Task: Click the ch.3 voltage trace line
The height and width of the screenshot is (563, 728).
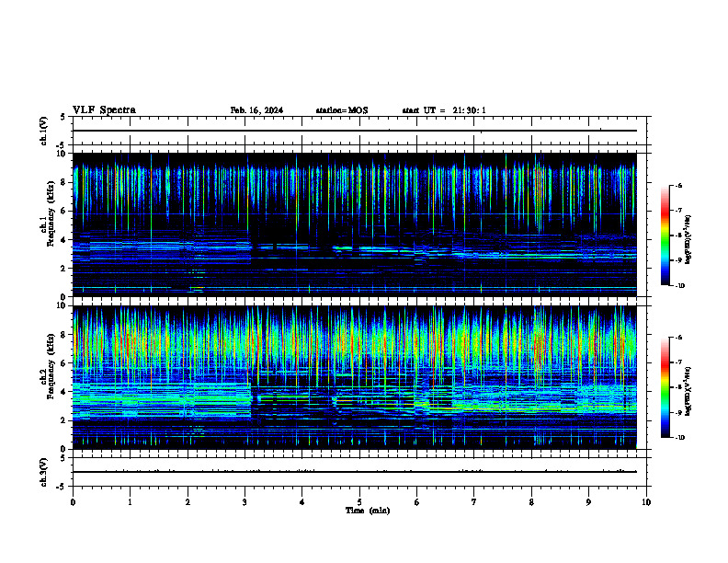Action: 355,472
